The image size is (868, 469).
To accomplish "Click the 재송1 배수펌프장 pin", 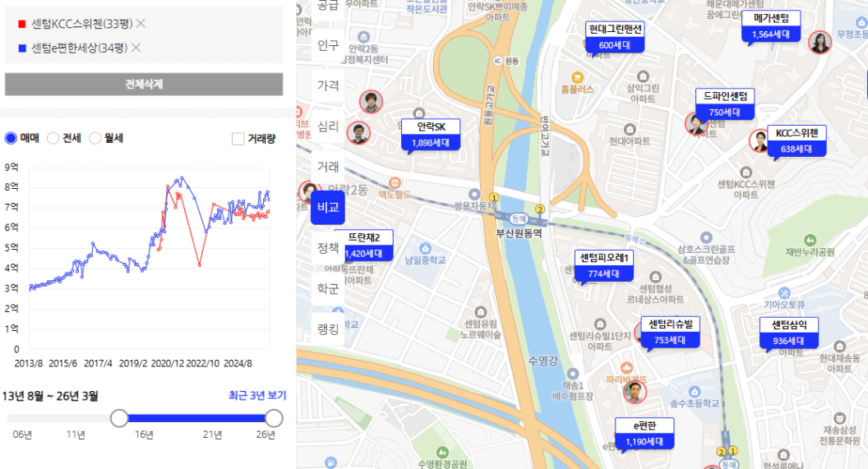I will pyautogui.click(x=572, y=374).
